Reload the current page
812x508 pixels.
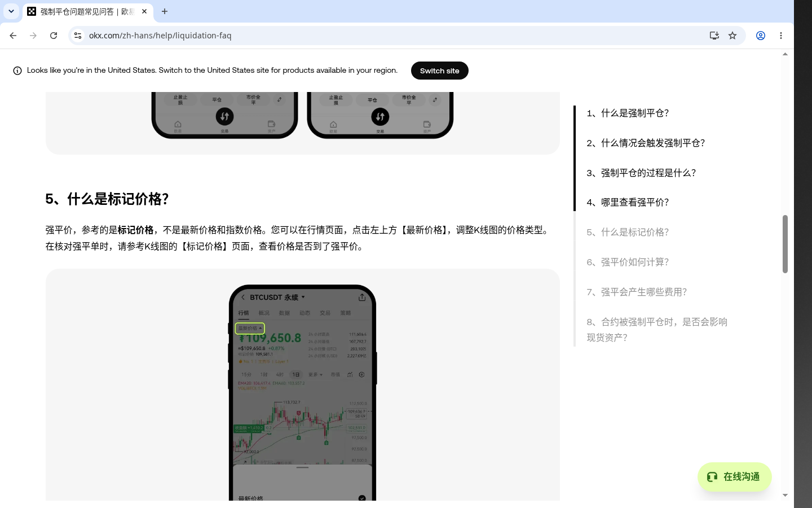[54, 36]
